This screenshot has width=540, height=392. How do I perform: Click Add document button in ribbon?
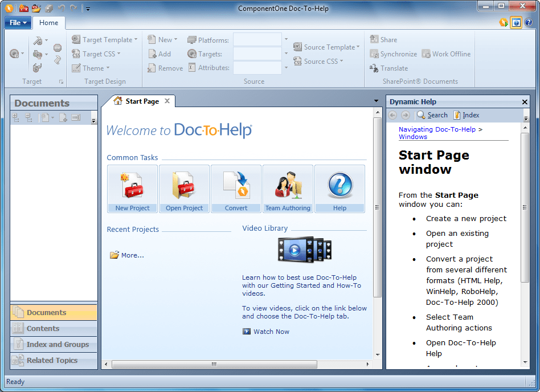point(160,54)
